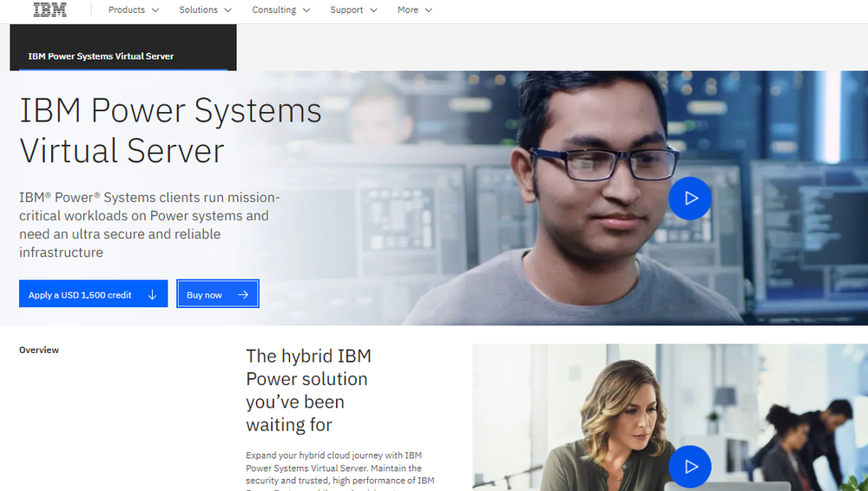
Task: Click Apply a USD 1,500 credit button
Action: [x=94, y=293]
